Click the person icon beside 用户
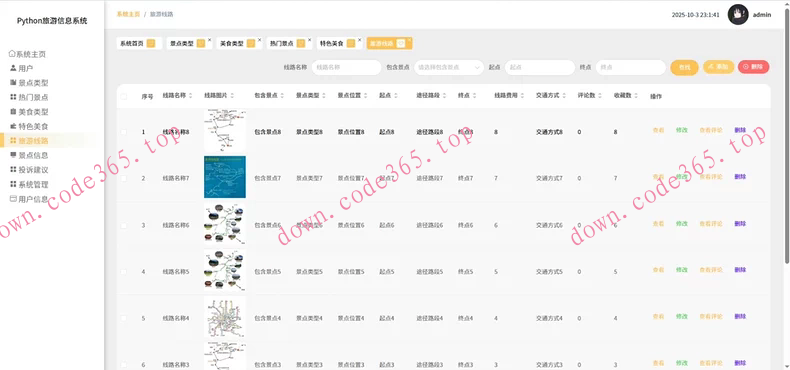The image size is (790, 370). 13,68
